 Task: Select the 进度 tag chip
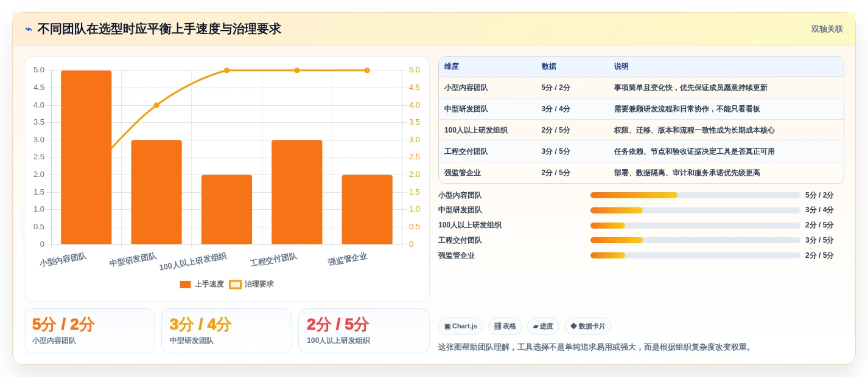coord(543,327)
